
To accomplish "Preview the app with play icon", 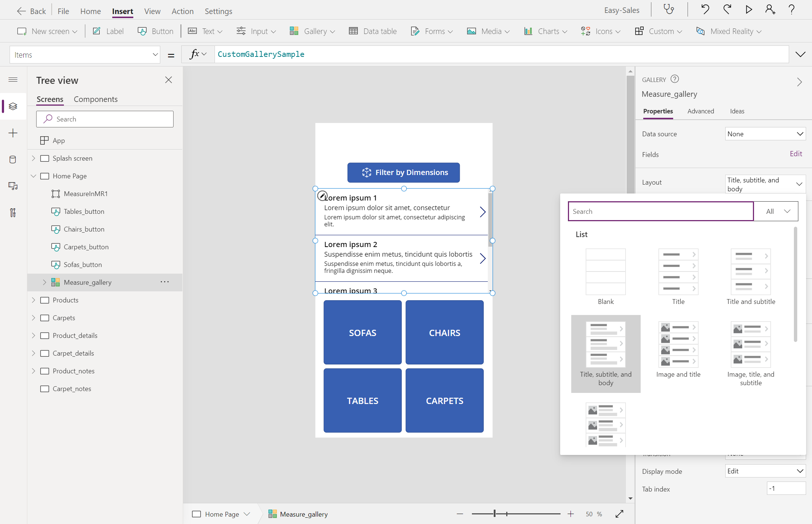I will click(x=748, y=10).
